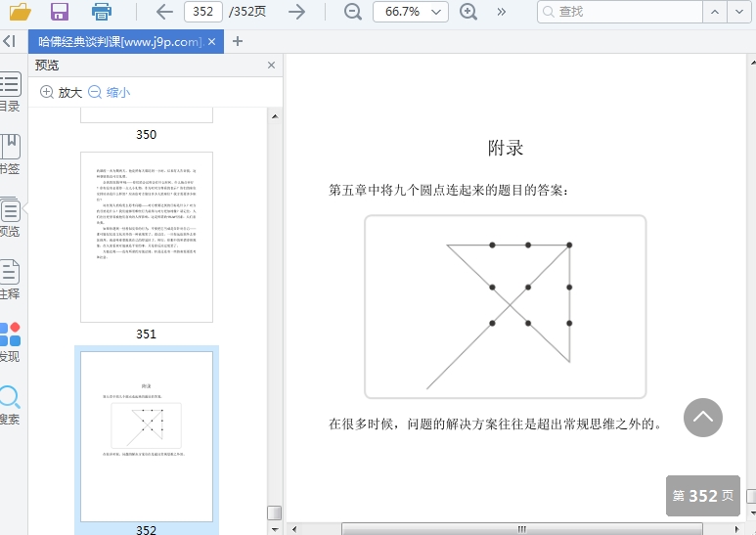The height and width of the screenshot is (535, 756).
Task: Click the 第 352 页 page indicator badge
Action: (703, 496)
